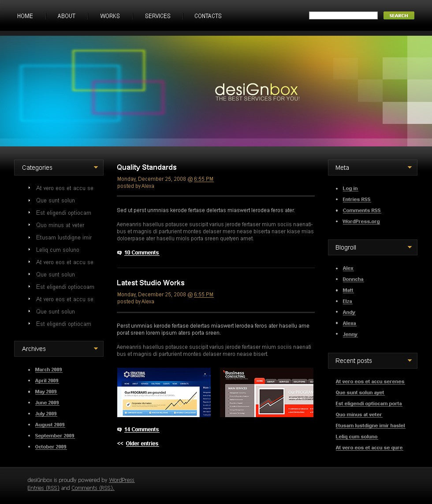Open recent post Quo minus at veter
Image resolution: width=432 pixels, height=504 pixels.
[359, 414]
